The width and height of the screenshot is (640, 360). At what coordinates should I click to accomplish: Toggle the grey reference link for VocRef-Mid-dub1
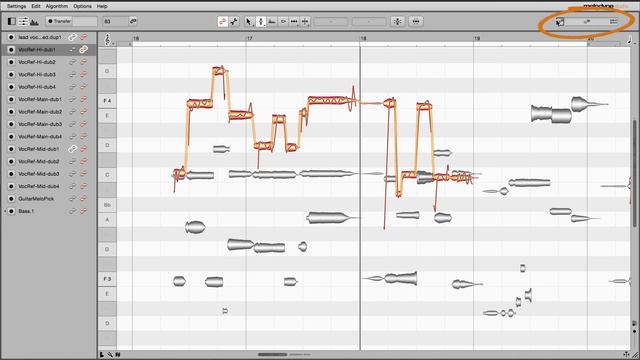[72, 149]
